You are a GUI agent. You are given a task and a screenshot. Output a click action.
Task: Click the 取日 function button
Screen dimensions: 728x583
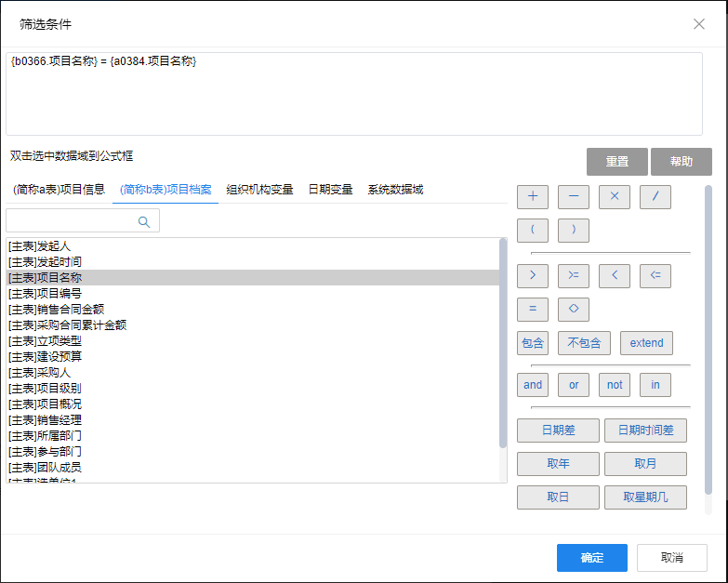558,497
